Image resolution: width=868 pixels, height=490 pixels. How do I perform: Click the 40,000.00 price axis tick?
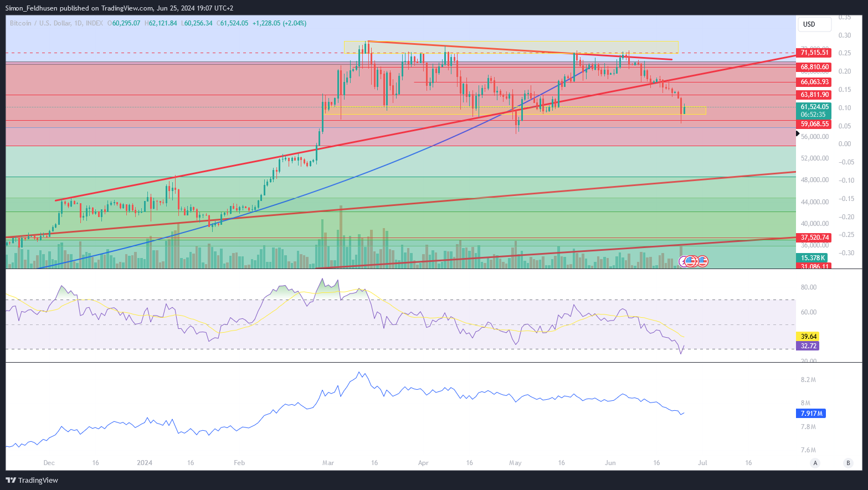[815, 224]
